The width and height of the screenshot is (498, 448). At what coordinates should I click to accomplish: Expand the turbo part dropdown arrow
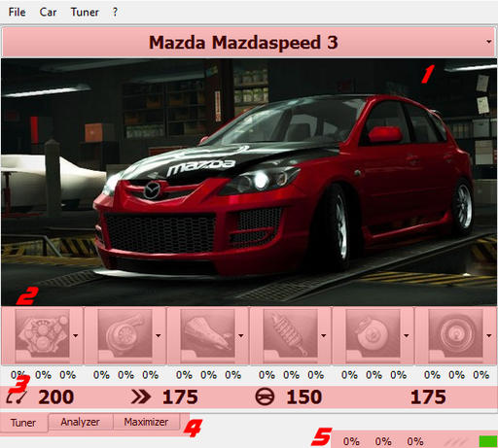click(159, 335)
